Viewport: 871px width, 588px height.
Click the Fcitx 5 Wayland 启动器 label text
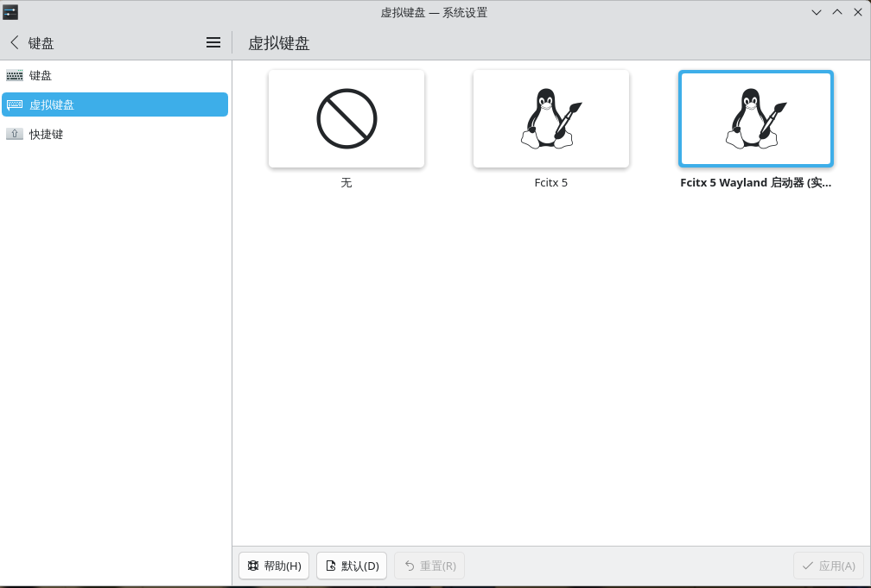(756, 183)
